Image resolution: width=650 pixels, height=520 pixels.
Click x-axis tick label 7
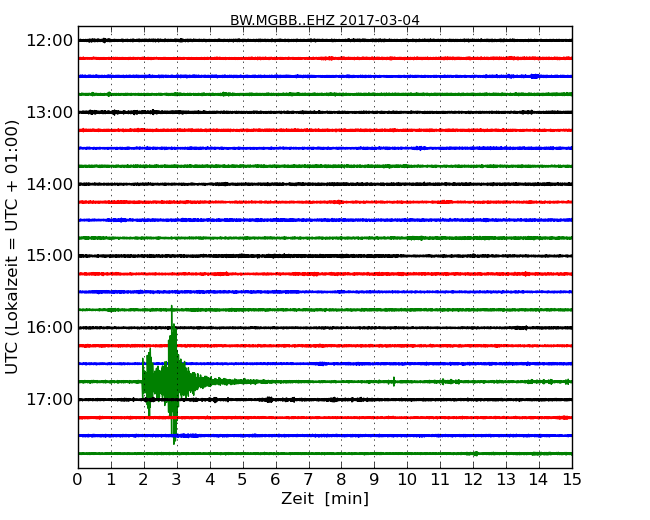308,480
